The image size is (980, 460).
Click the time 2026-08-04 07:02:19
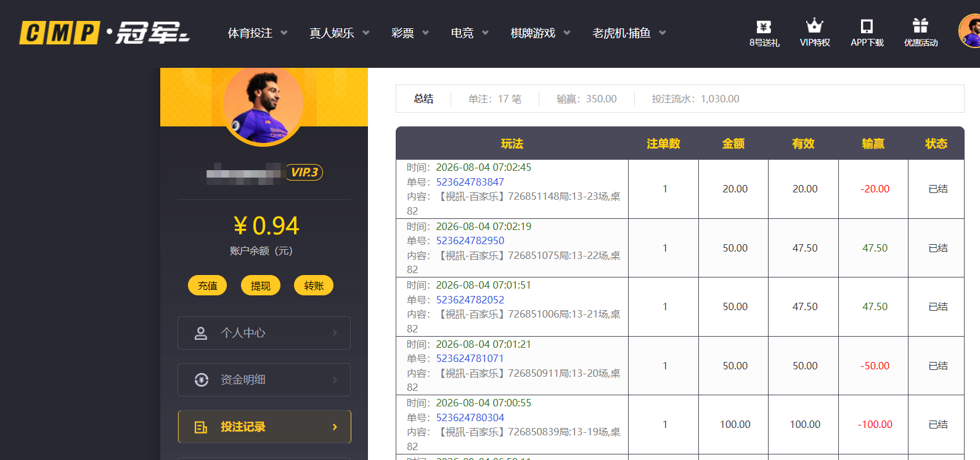point(484,226)
